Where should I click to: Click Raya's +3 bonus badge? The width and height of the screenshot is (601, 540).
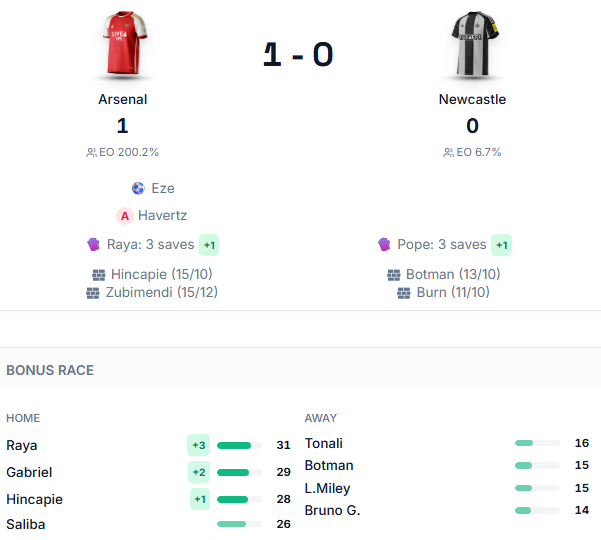coord(198,445)
